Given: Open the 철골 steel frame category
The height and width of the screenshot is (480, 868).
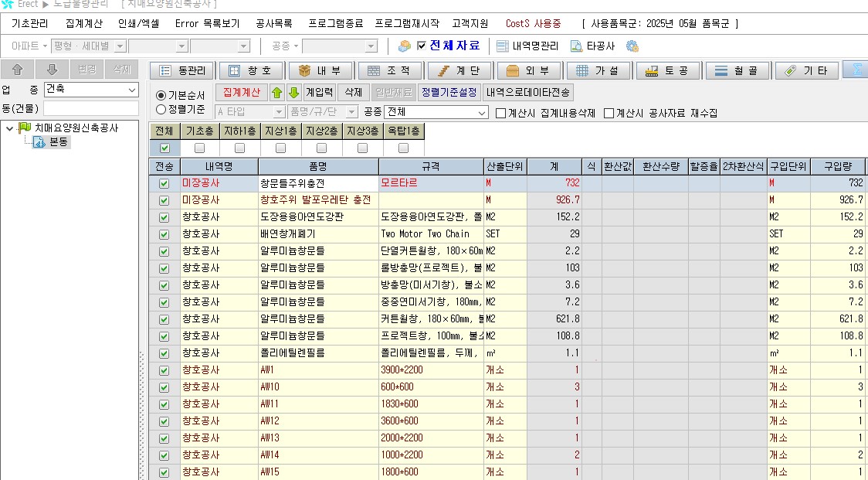Looking at the screenshot, I should 737,71.
